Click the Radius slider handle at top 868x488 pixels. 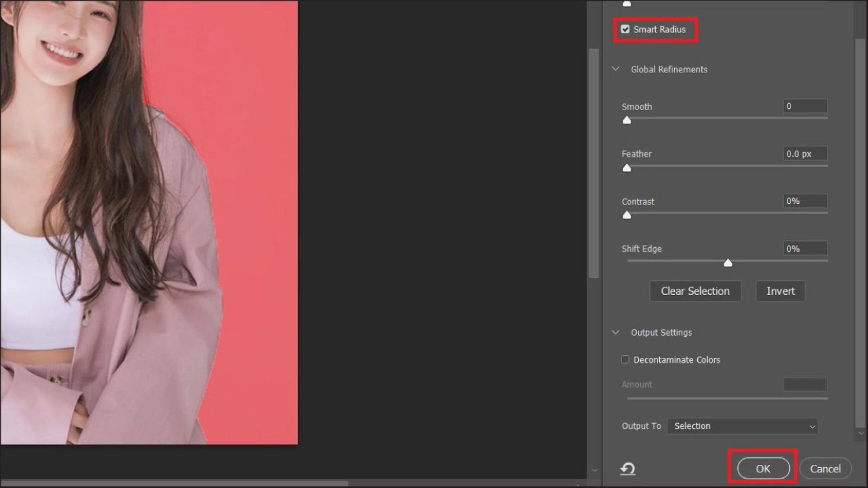[x=627, y=3]
